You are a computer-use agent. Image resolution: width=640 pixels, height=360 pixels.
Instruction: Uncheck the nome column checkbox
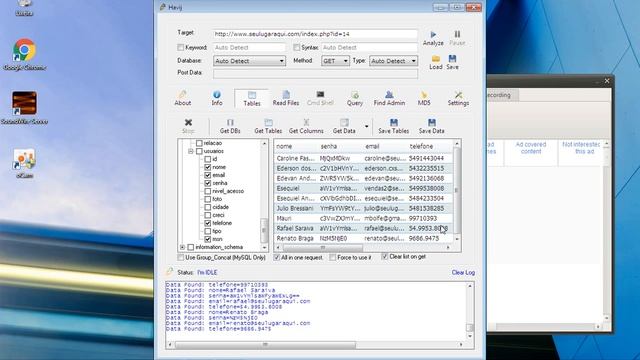tap(208, 167)
